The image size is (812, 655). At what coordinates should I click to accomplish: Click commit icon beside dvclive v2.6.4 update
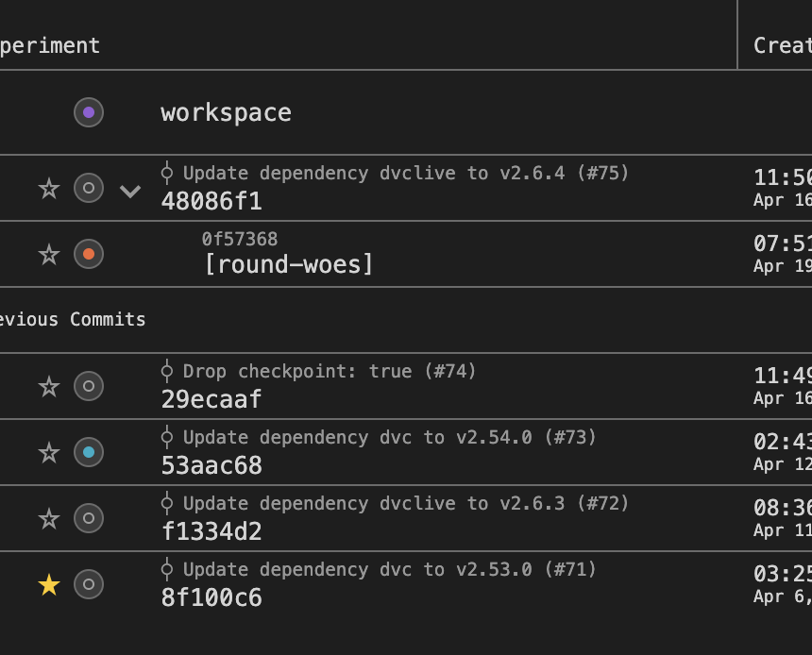167,173
